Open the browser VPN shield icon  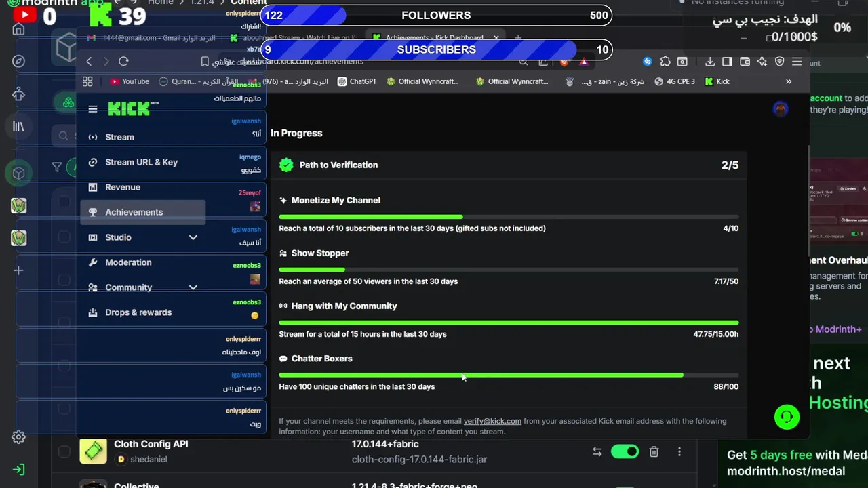click(x=779, y=62)
